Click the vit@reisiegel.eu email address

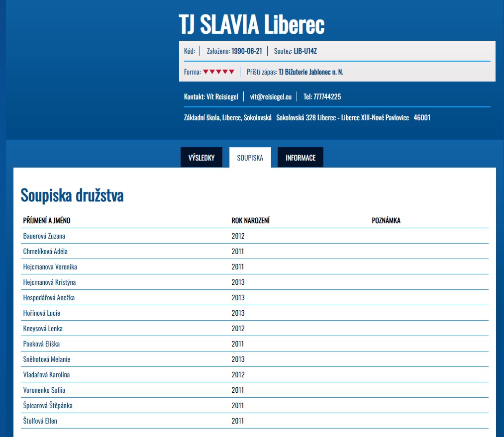point(271,96)
